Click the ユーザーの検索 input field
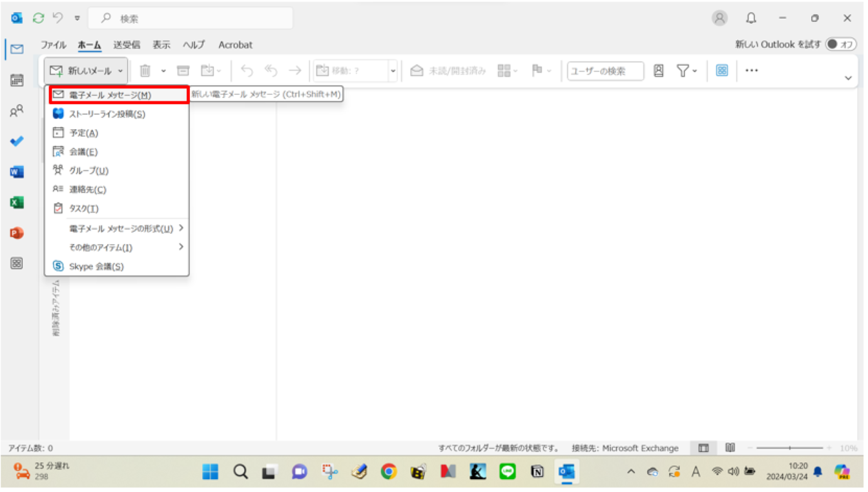This screenshot has width=868, height=492. (604, 71)
